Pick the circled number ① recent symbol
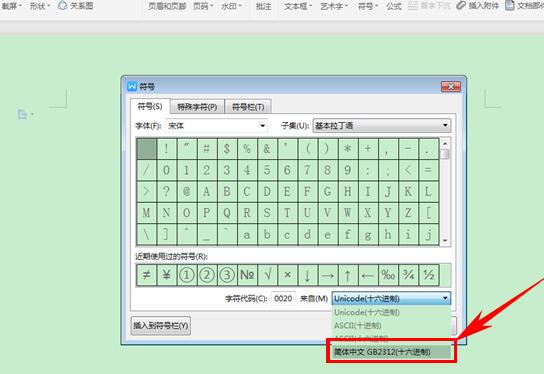Image resolution: width=544 pixels, height=374 pixels. coord(187,275)
